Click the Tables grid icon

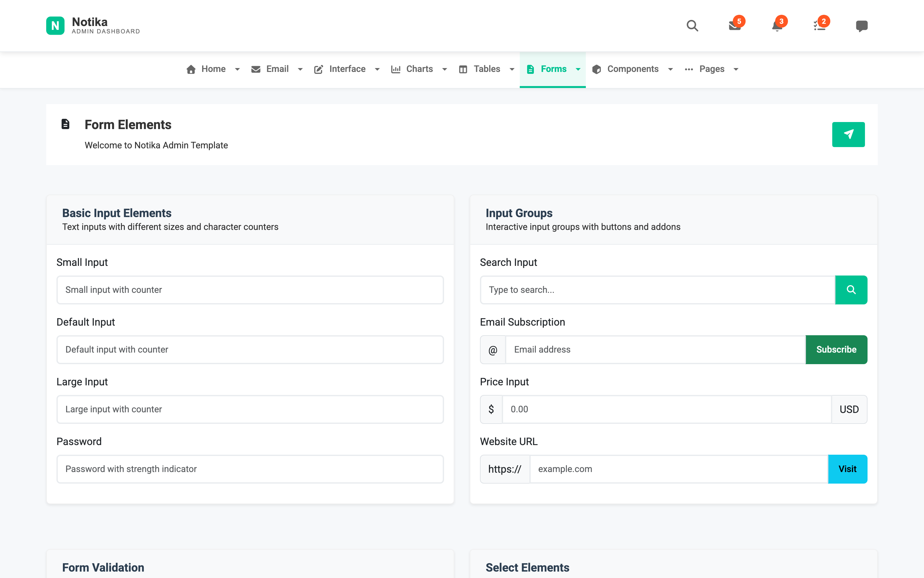[x=463, y=69]
